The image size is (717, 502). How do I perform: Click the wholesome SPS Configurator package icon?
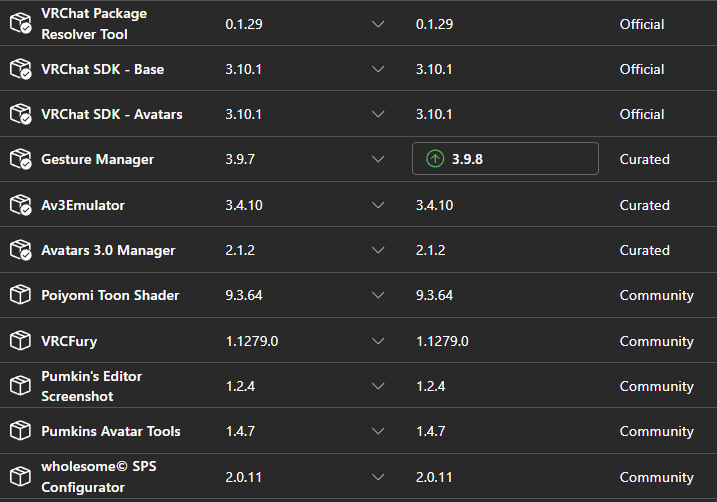[x=21, y=477]
